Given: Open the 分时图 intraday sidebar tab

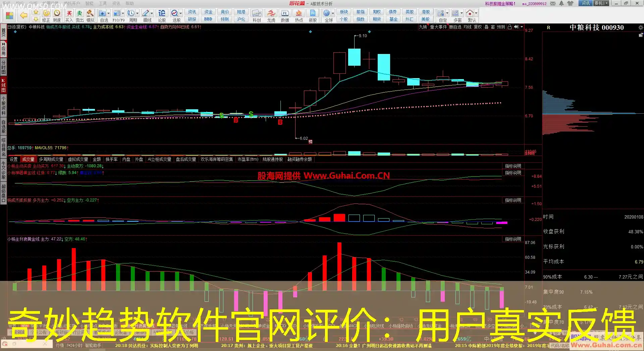Looking at the screenshot, I should pos(3,67).
